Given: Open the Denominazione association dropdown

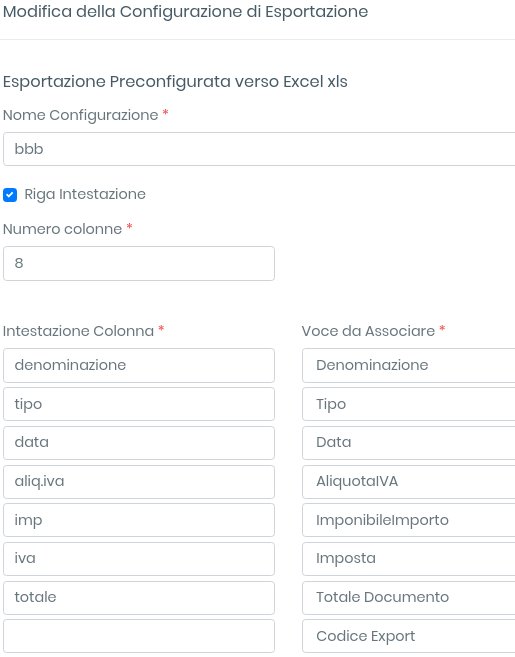Looking at the screenshot, I should [409, 365].
